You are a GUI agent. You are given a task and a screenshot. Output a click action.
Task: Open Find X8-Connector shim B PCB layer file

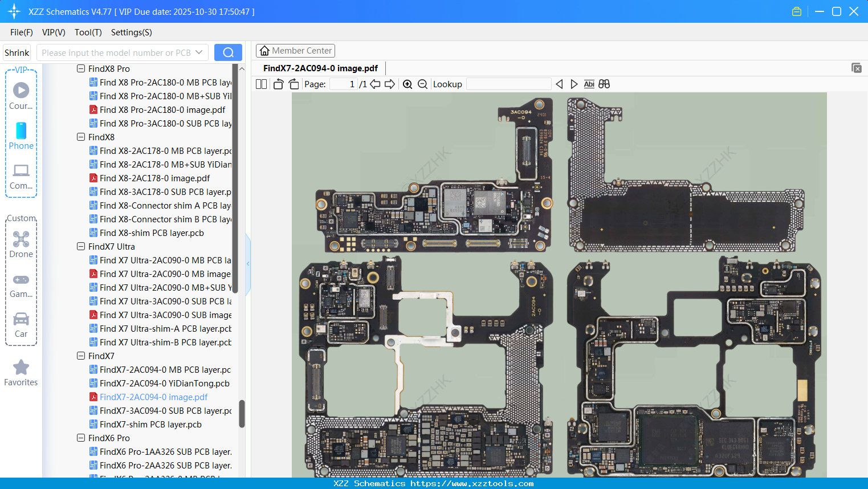coord(160,219)
